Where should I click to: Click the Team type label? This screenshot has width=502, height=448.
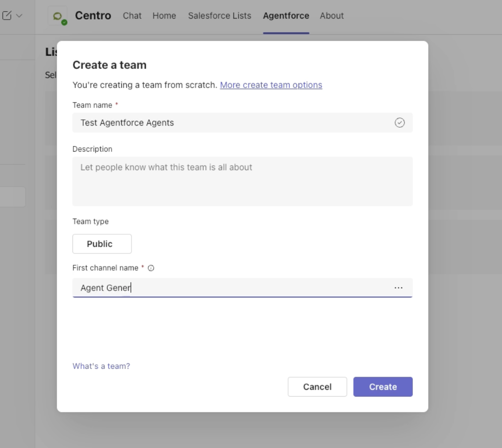click(91, 222)
